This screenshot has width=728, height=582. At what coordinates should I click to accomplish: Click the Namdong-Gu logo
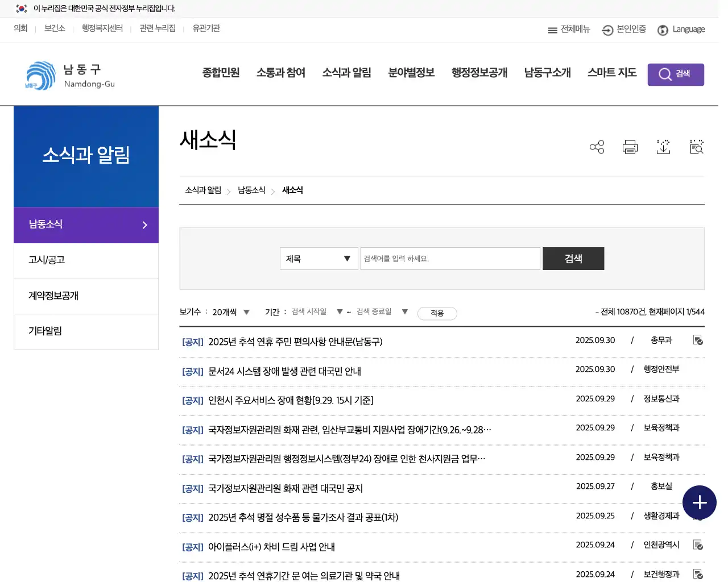tap(68, 74)
